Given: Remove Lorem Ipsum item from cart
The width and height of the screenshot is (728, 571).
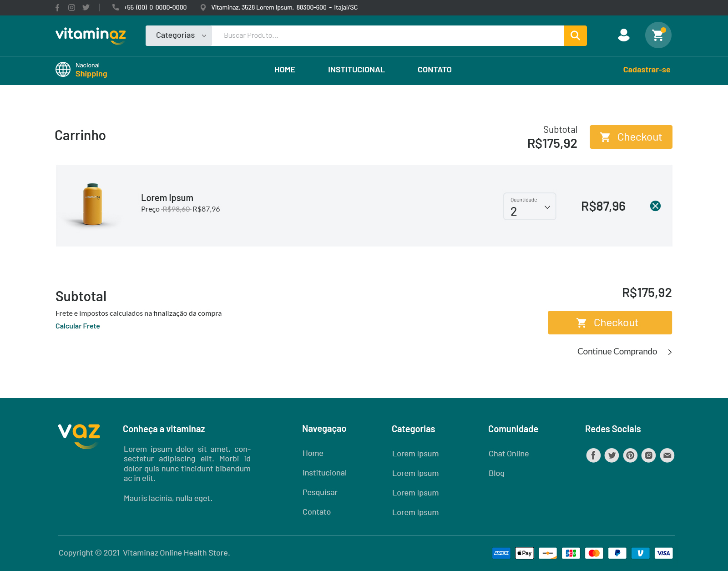Looking at the screenshot, I should (x=655, y=206).
